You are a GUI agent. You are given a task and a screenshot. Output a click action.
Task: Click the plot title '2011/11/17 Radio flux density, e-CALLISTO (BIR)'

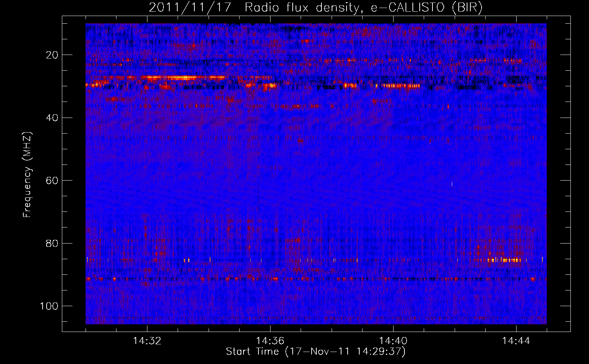coord(316,8)
